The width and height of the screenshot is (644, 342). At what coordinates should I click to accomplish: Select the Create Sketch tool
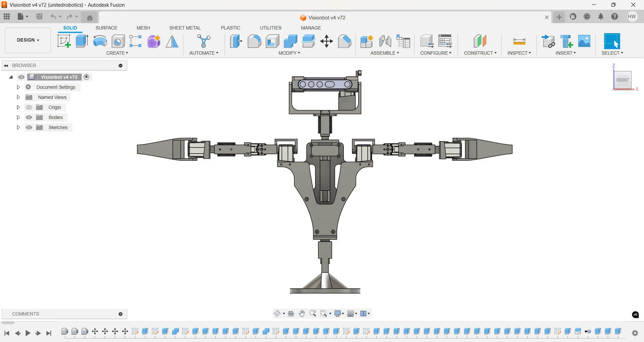tap(64, 41)
